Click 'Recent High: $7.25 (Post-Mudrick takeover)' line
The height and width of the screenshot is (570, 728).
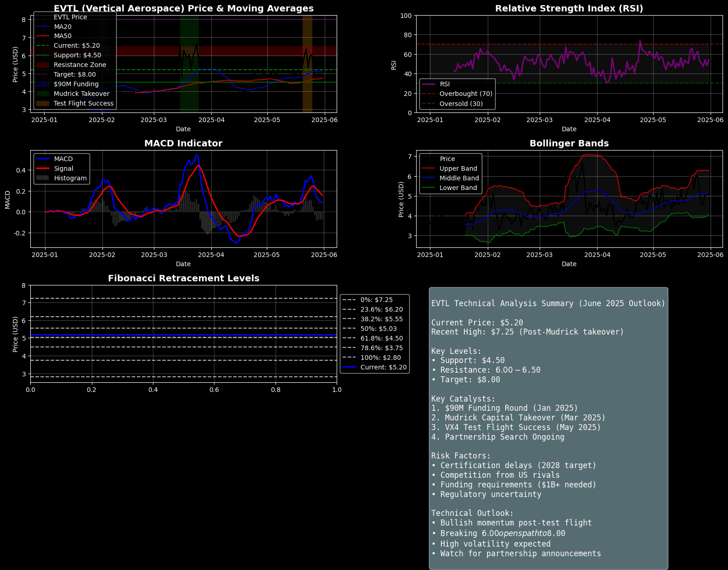click(528, 332)
